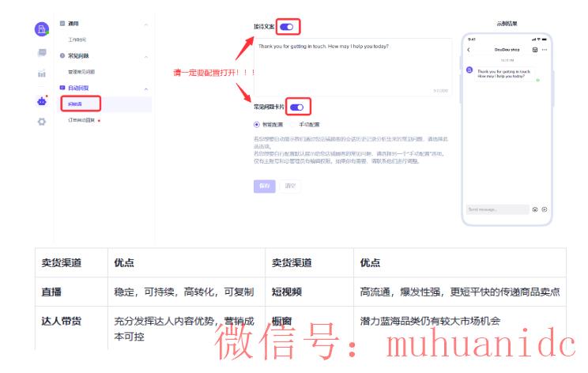This screenshot has width=588, height=373.
Task: Open the chat messages icon in the sidebar
Action: (42, 52)
